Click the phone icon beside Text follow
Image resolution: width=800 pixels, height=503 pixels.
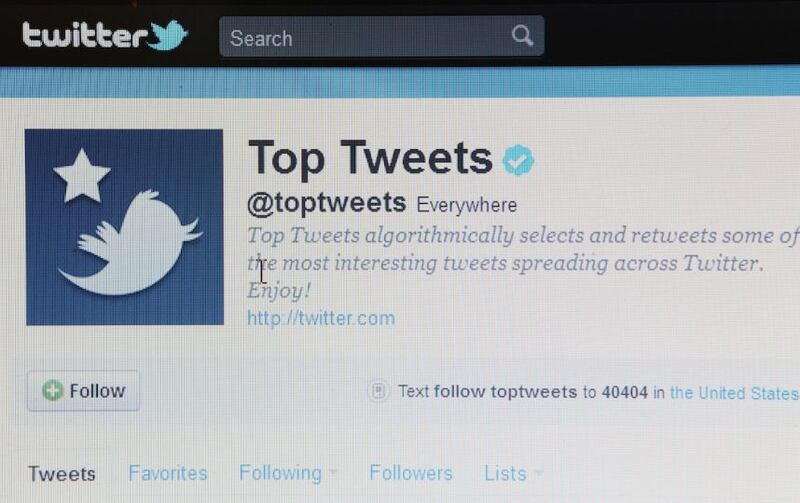tap(378, 391)
